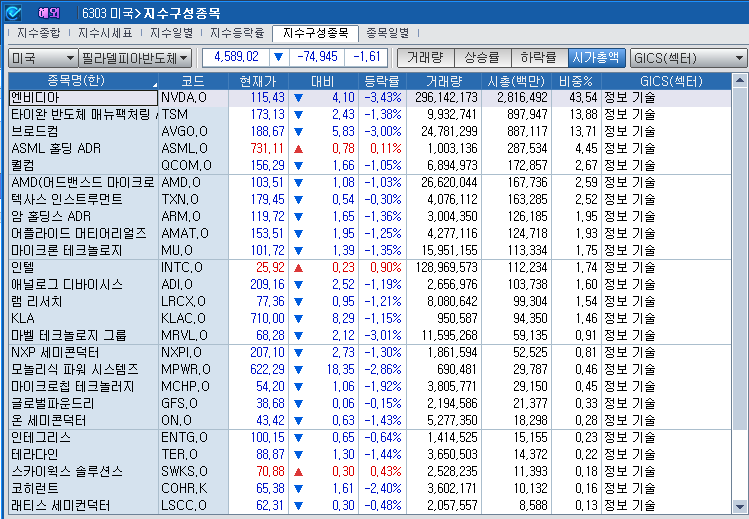Sort by 상승률 button

click(x=482, y=58)
